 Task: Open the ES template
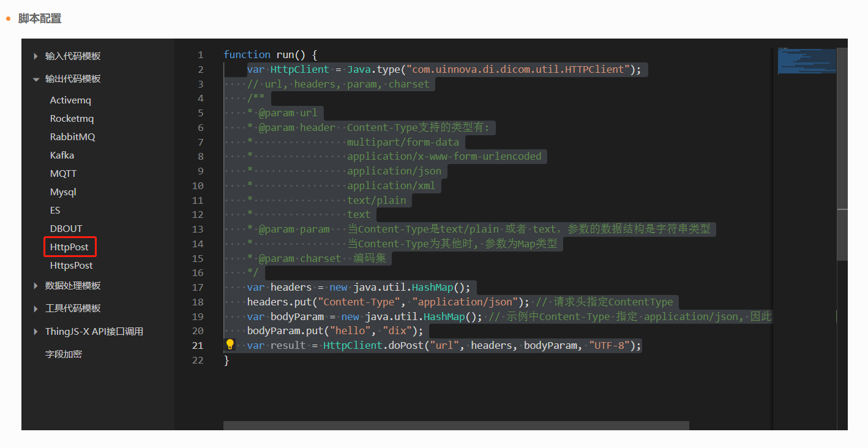click(x=55, y=211)
